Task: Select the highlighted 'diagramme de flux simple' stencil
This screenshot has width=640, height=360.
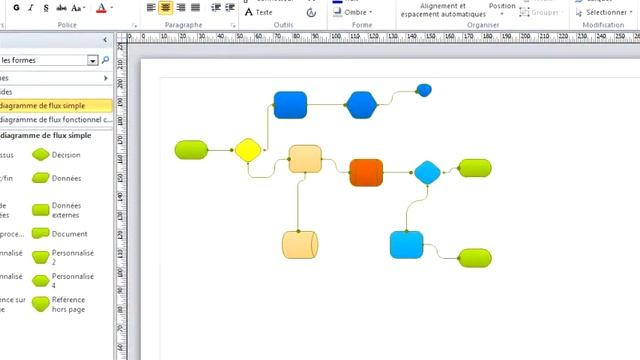Action: coord(56,106)
